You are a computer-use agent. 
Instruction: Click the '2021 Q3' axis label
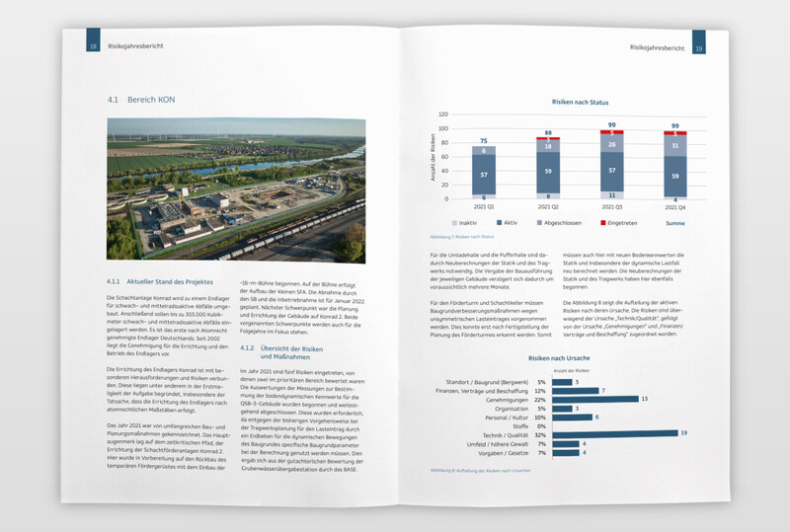tap(611, 207)
